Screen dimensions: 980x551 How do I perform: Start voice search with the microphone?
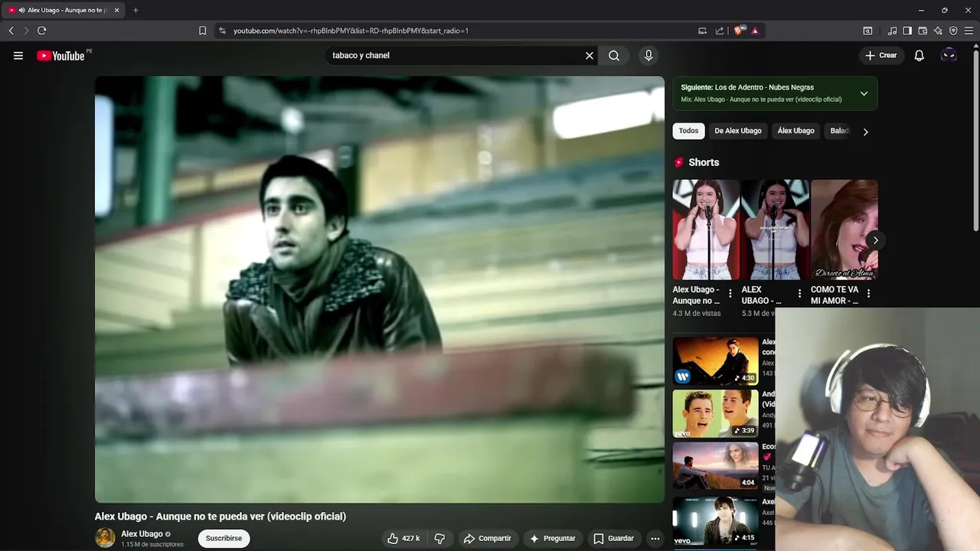648,55
